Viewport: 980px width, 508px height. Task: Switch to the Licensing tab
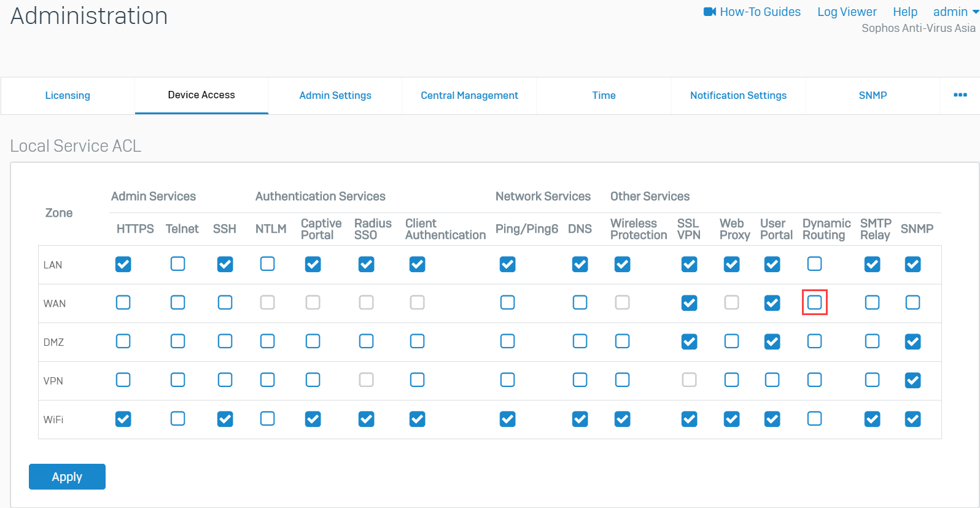coord(68,95)
